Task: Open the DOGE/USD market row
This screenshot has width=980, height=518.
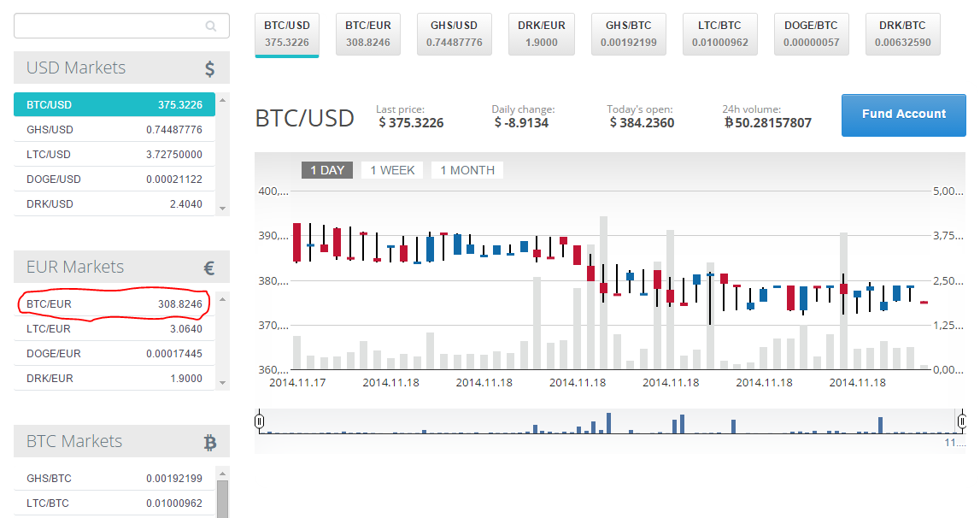Action: click(114, 179)
